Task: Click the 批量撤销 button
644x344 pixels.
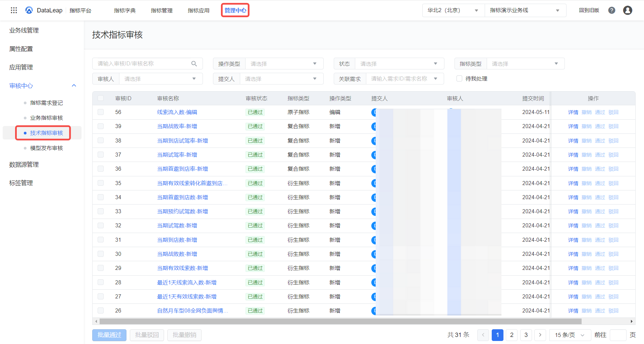Action: pyautogui.click(x=184, y=335)
